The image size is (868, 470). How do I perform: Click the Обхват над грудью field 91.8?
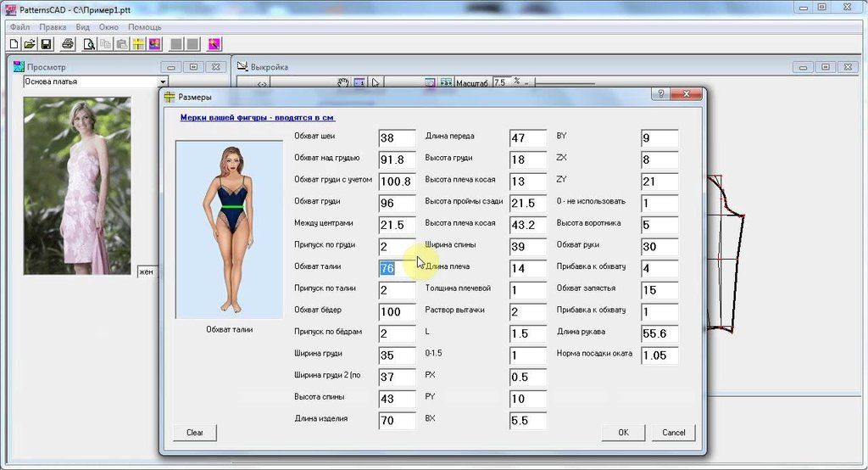(x=397, y=159)
